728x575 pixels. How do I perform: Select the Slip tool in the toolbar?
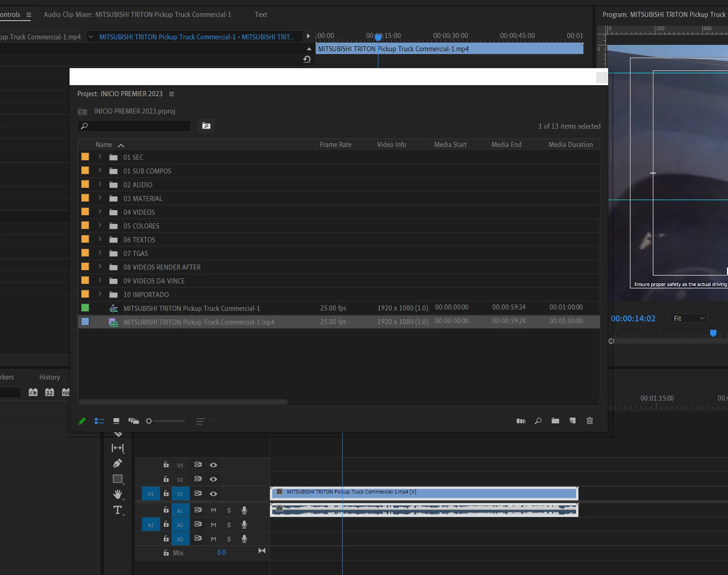pos(118,448)
